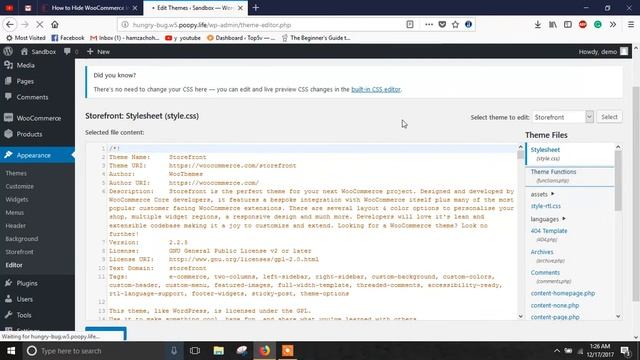This screenshot has height=360, width=640.
Task: Stop loading the page
Action: (x=40, y=24)
